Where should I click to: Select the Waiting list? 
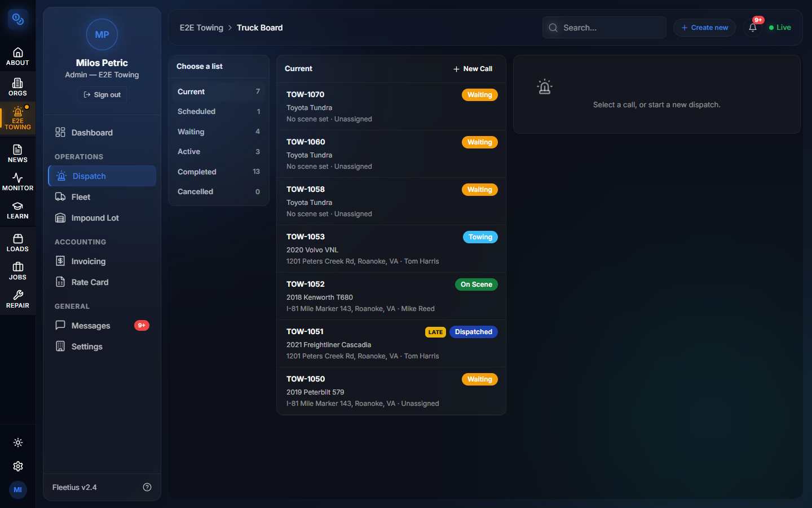tap(219, 132)
